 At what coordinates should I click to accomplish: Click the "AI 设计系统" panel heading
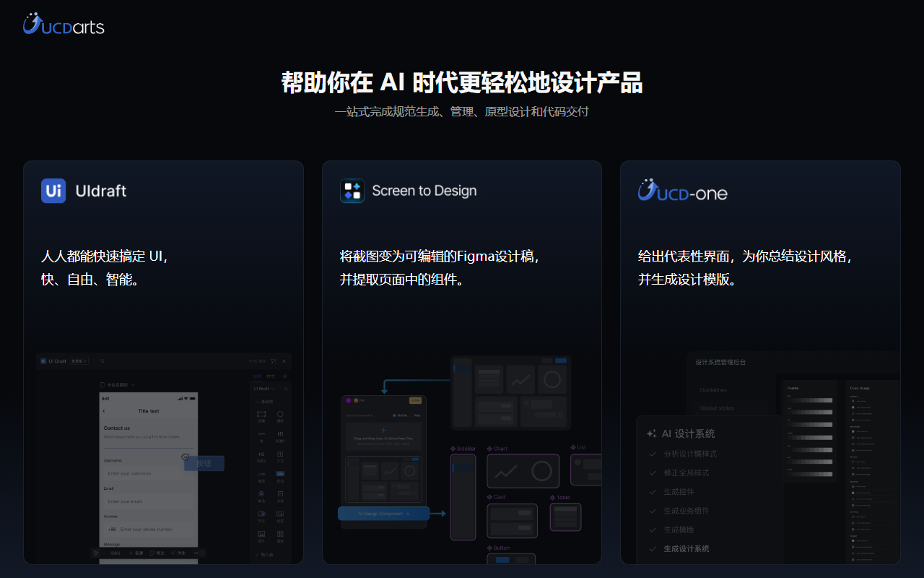689,434
